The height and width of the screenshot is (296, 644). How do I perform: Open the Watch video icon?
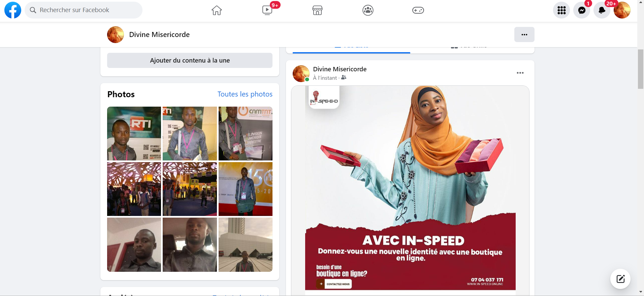(267, 10)
